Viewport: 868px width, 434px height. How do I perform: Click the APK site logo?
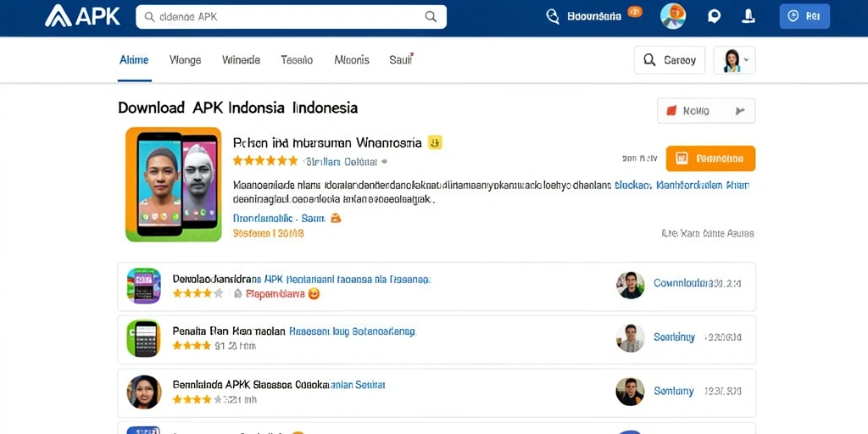coord(82,16)
